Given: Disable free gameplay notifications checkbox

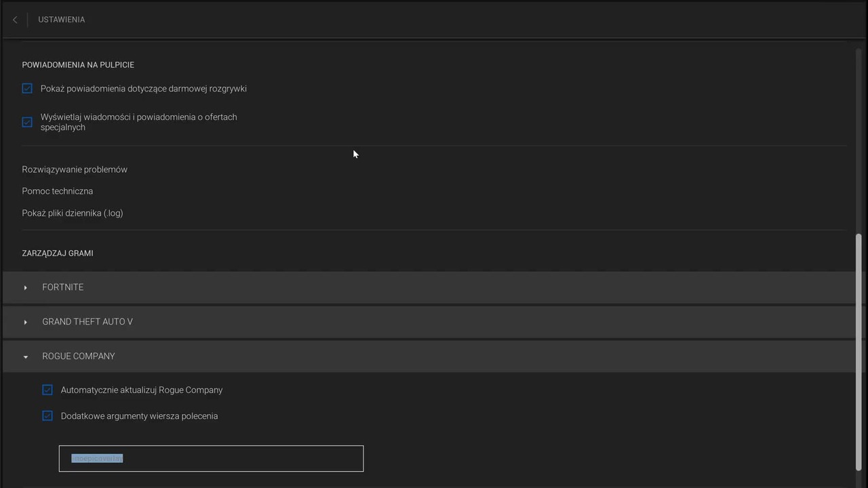Looking at the screenshot, I should pos(27,89).
